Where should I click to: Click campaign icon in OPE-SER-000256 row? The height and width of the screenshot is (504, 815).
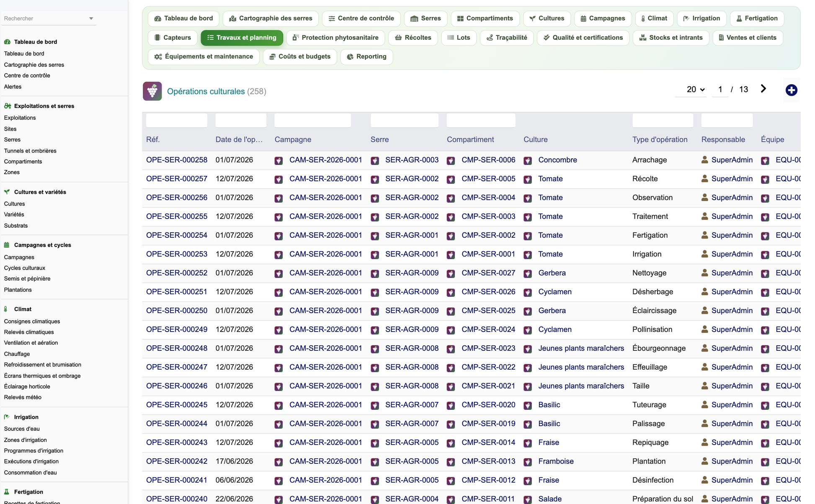(279, 198)
